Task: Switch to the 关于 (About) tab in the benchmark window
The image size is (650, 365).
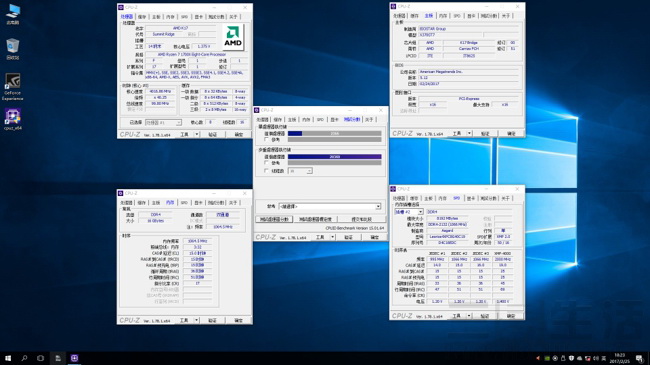Action: click(x=369, y=119)
